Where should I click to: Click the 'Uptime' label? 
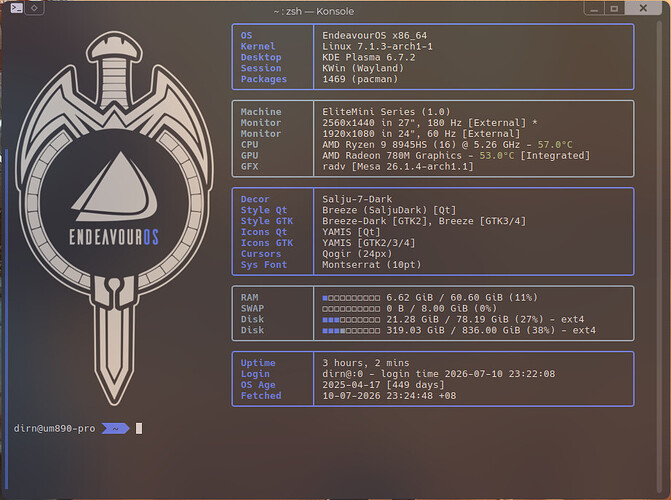point(258,363)
